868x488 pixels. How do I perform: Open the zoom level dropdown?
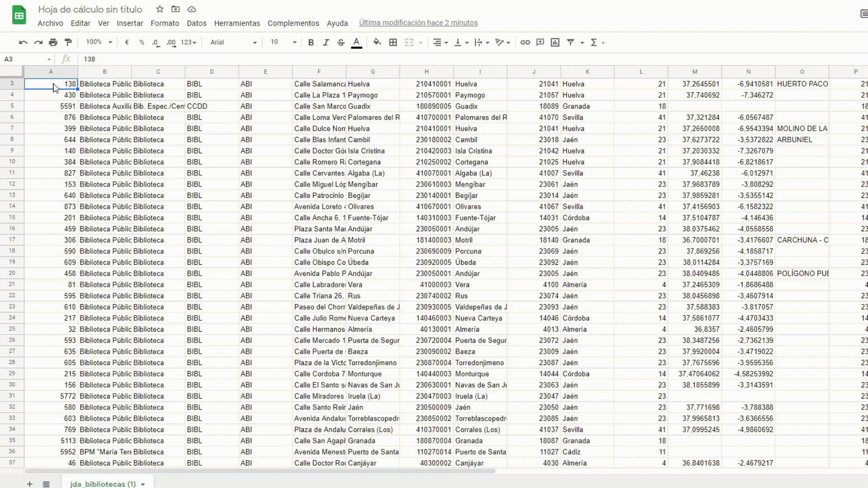click(97, 42)
